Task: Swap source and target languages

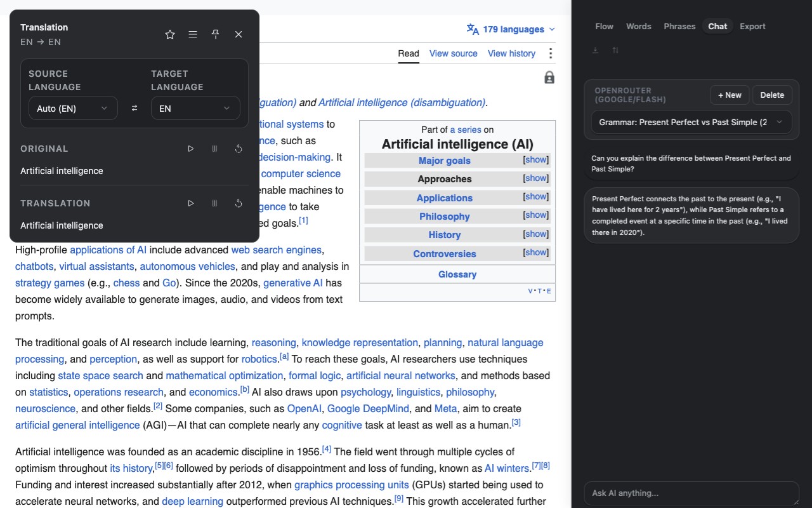Action: 134,109
